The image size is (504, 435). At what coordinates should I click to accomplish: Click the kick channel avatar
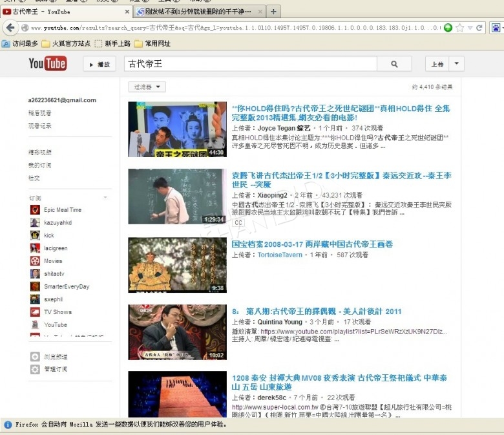pos(35,235)
